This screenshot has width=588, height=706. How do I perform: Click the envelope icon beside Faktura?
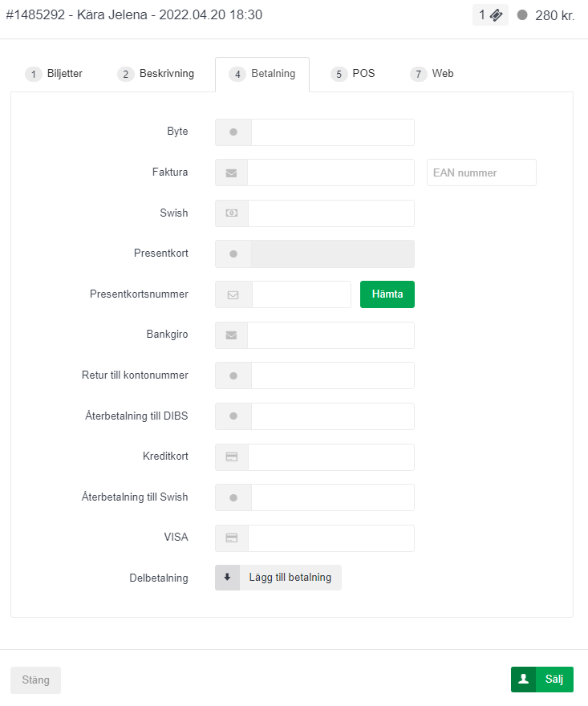pyautogui.click(x=231, y=172)
